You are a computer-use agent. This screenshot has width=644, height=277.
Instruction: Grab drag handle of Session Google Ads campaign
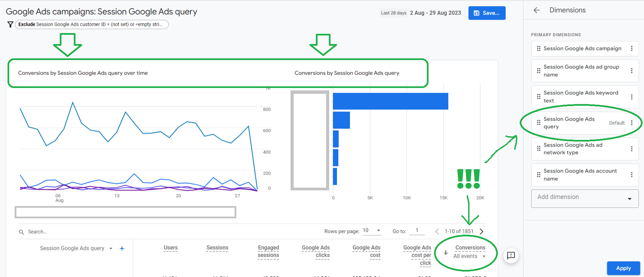point(538,48)
